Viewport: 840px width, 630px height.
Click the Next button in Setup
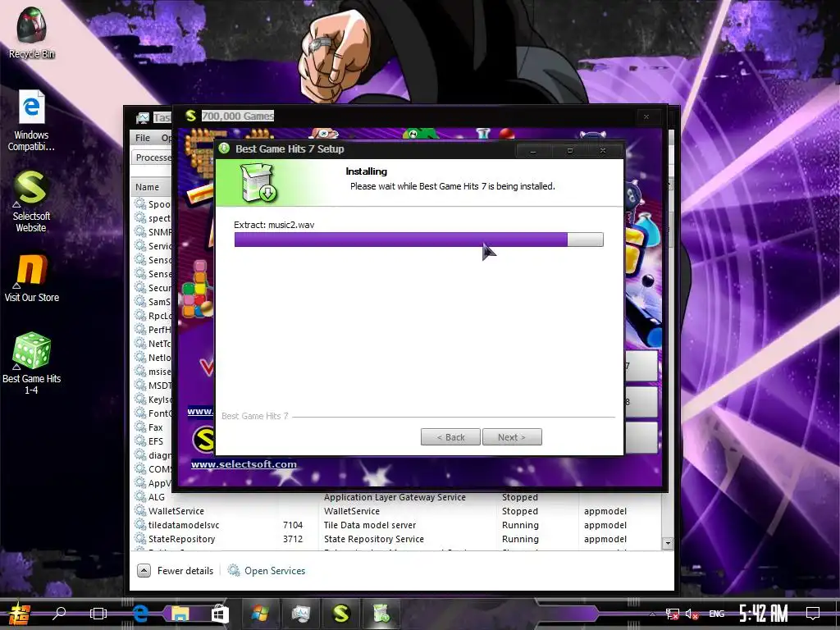click(x=512, y=437)
